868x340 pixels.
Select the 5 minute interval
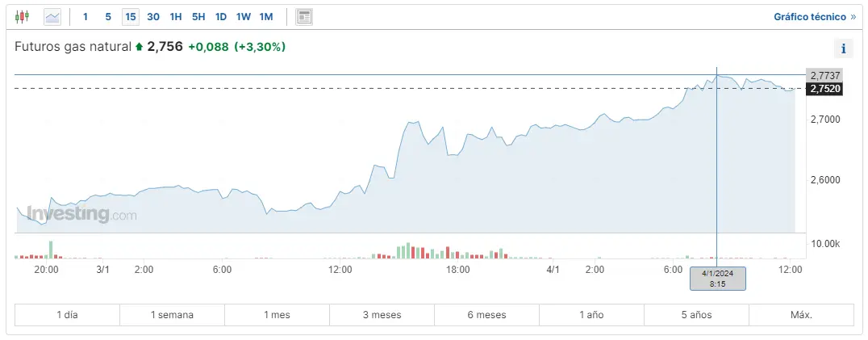tap(108, 16)
